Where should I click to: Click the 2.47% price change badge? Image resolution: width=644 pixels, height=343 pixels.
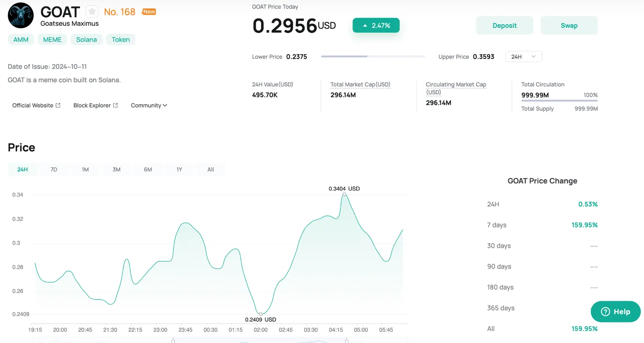(x=376, y=25)
